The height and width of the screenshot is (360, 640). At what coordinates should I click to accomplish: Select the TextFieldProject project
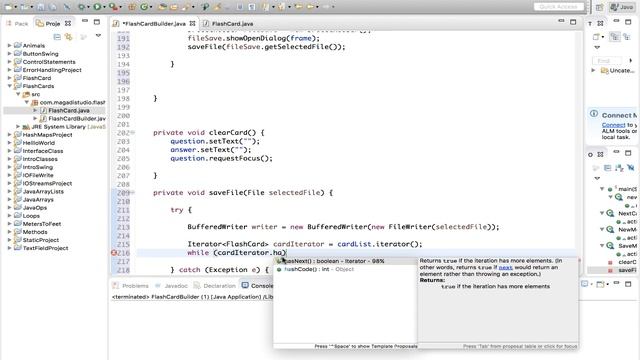coord(45,248)
